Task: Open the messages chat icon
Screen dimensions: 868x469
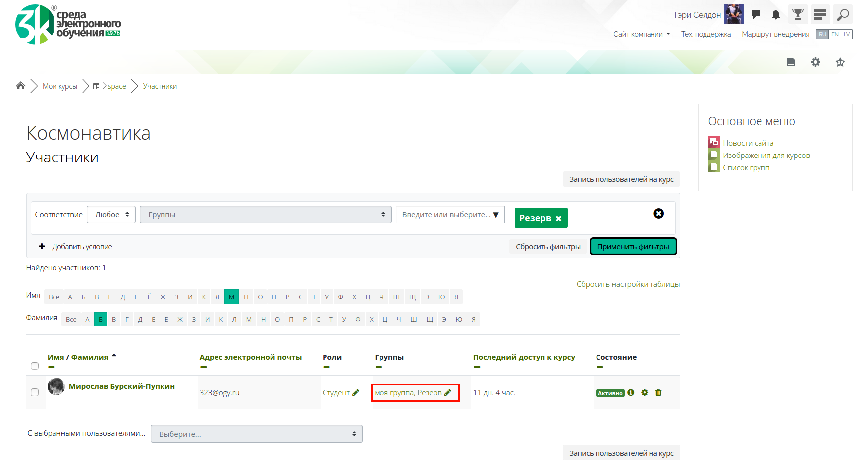Action: click(756, 15)
